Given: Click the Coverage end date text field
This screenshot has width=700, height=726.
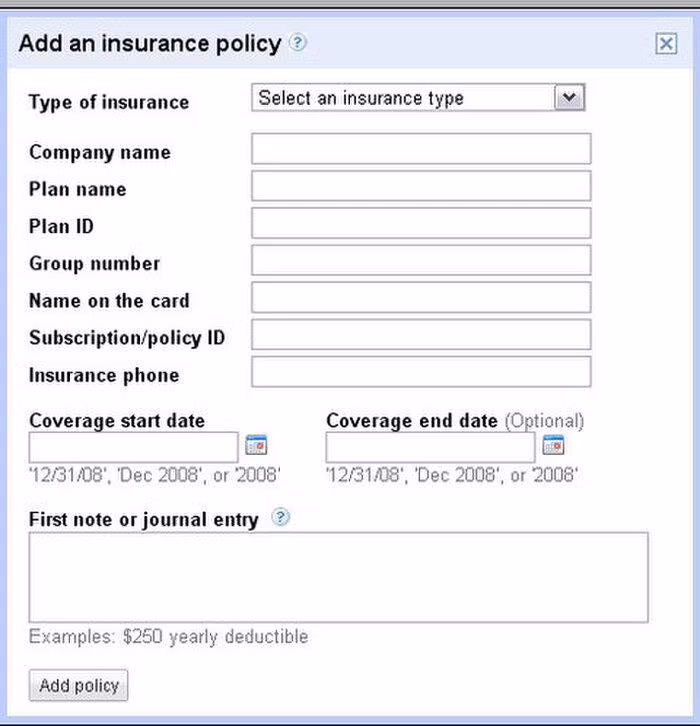Looking at the screenshot, I should (x=431, y=447).
